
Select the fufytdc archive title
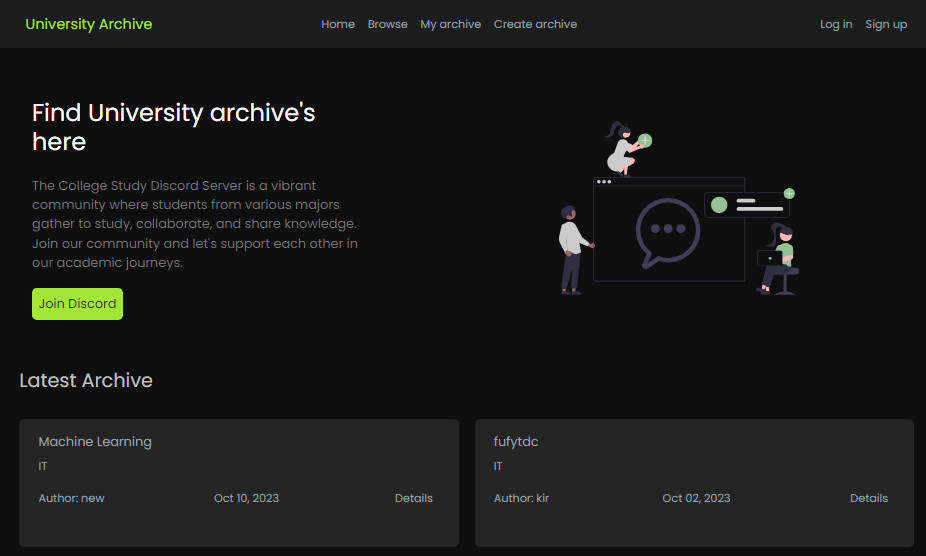[516, 442]
